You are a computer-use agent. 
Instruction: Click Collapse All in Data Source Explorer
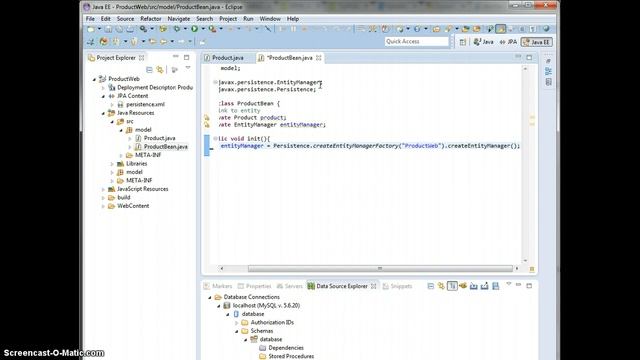[x=431, y=286]
